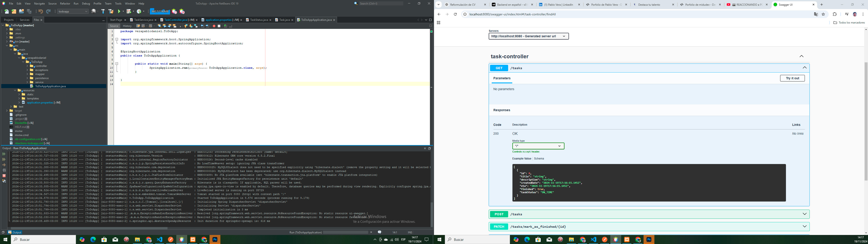Debug the main project
Image resolution: width=868 pixels, height=244 pixels.
coord(129,11)
